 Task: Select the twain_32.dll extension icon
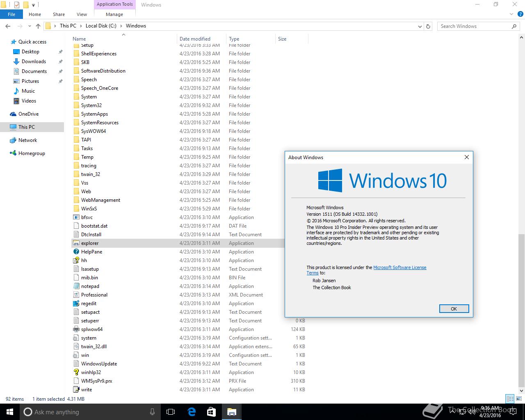(76, 347)
